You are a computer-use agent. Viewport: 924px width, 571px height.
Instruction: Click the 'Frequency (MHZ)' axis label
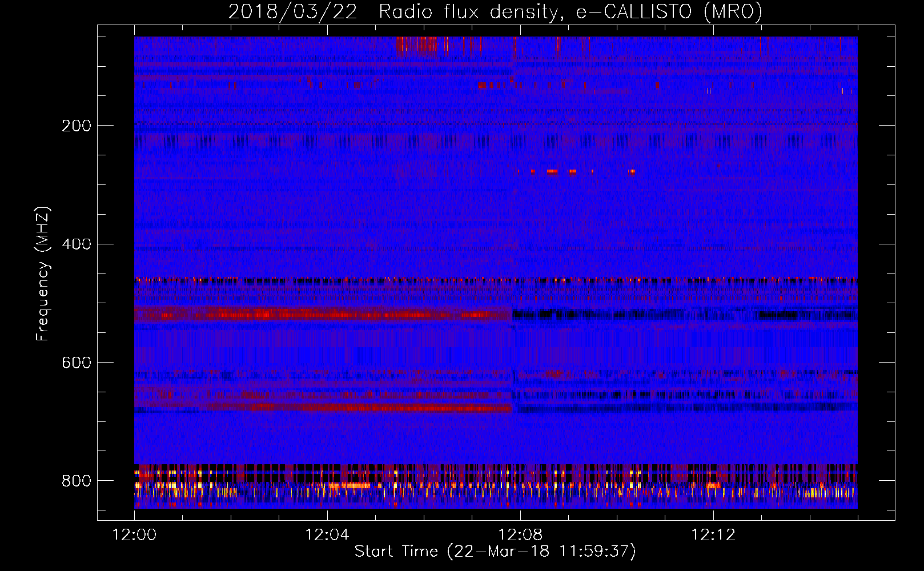[x=43, y=274]
